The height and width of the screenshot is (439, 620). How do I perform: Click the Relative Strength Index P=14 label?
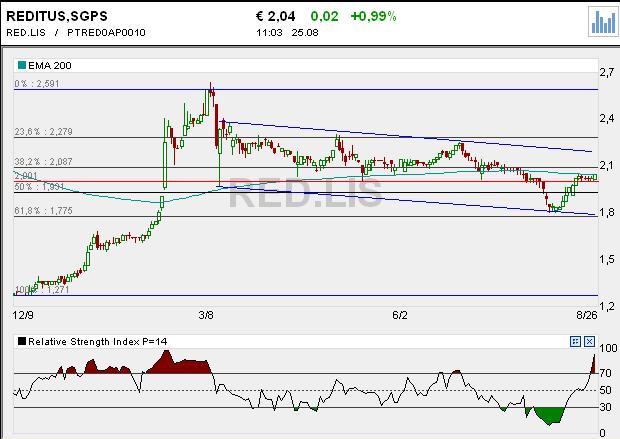[x=98, y=341]
